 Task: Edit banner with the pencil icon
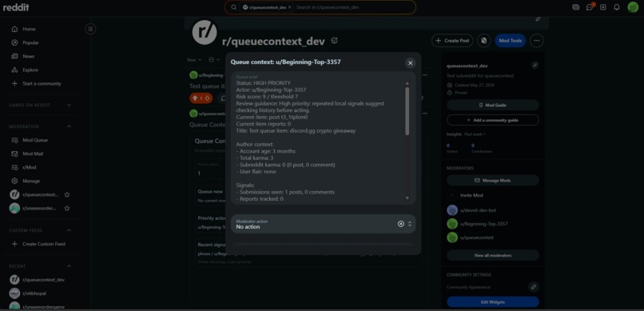pos(538,19)
